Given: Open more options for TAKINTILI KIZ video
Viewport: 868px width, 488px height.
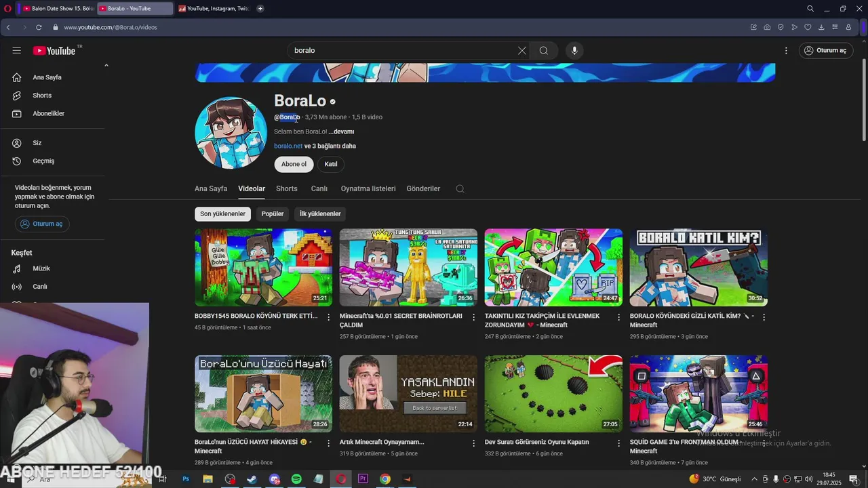Looking at the screenshot, I should (618, 317).
